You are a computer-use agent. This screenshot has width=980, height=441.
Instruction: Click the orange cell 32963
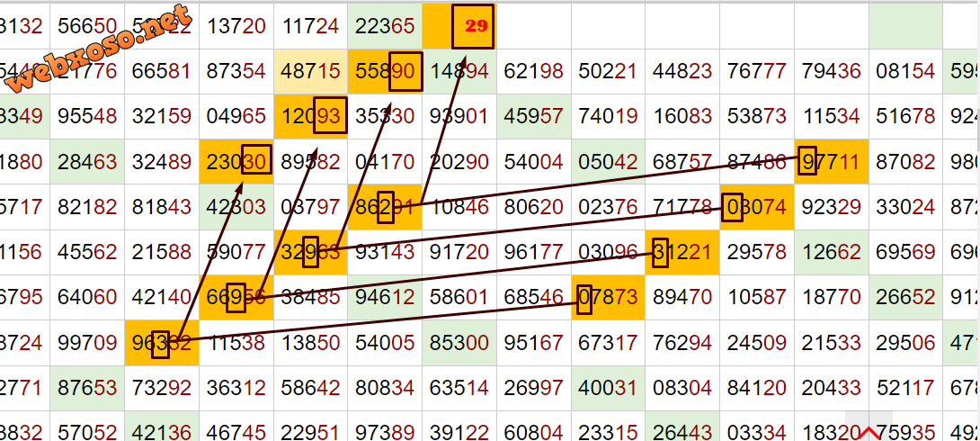pyautogui.click(x=310, y=253)
